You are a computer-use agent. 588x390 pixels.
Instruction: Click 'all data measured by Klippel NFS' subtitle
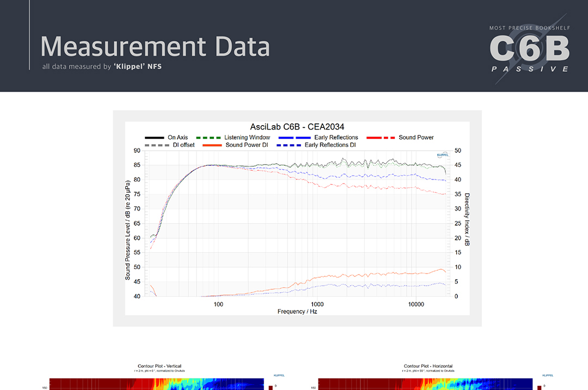(x=102, y=67)
